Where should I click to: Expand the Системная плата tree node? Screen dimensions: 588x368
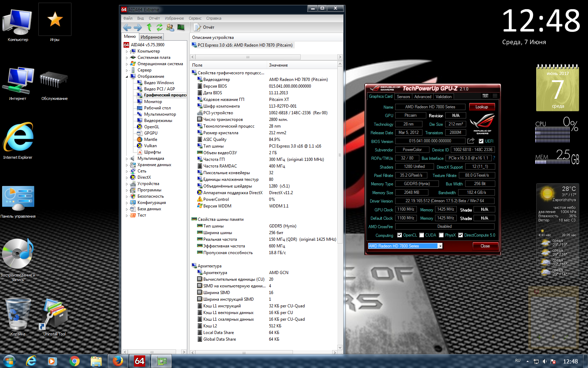pos(127,58)
